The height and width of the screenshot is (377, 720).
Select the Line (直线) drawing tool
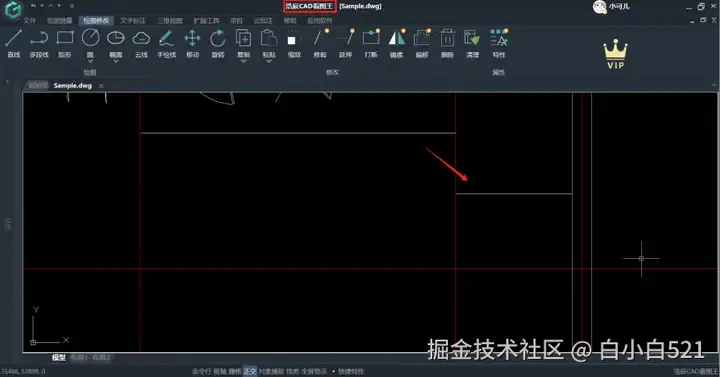(x=14, y=43)
